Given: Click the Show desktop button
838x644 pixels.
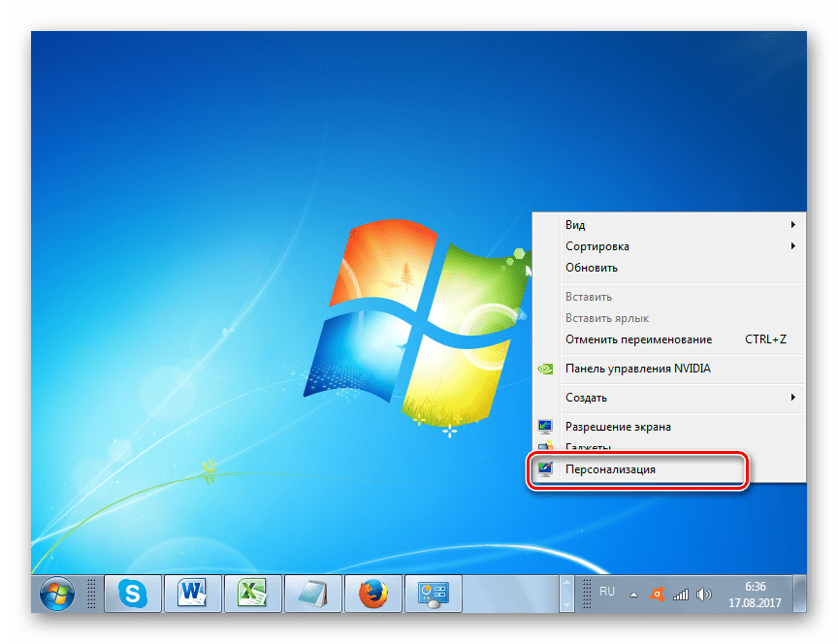Looking at the screenshot, I should coord(799,594).
